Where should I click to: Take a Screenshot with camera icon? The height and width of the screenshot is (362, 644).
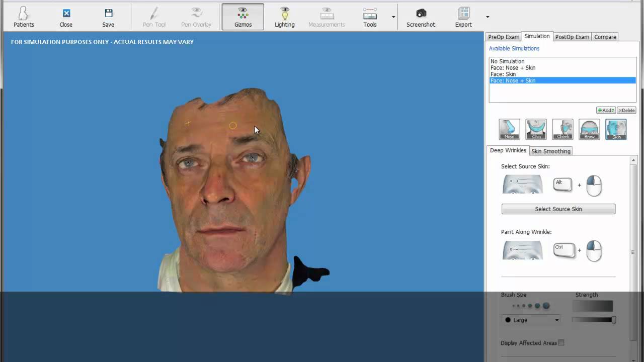point(421,17)
